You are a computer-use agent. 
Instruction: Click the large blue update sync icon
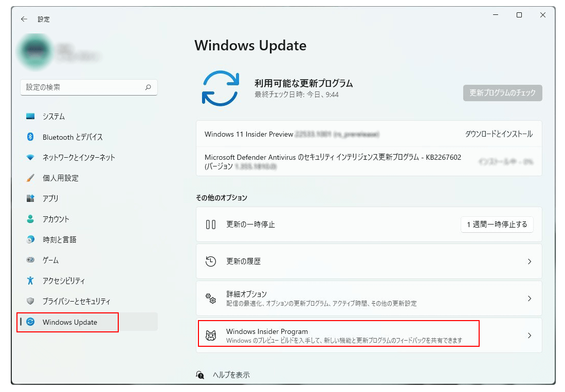(x=221, y=88)
